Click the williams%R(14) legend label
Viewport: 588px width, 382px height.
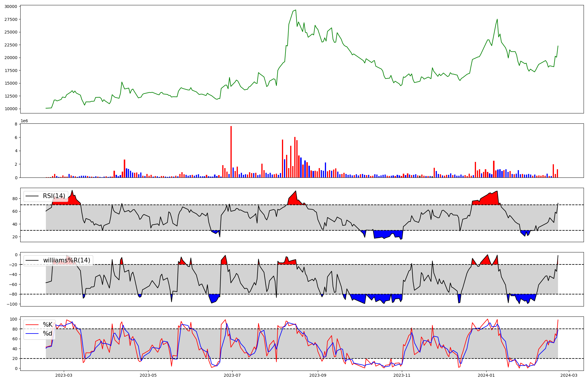[66, 260]
